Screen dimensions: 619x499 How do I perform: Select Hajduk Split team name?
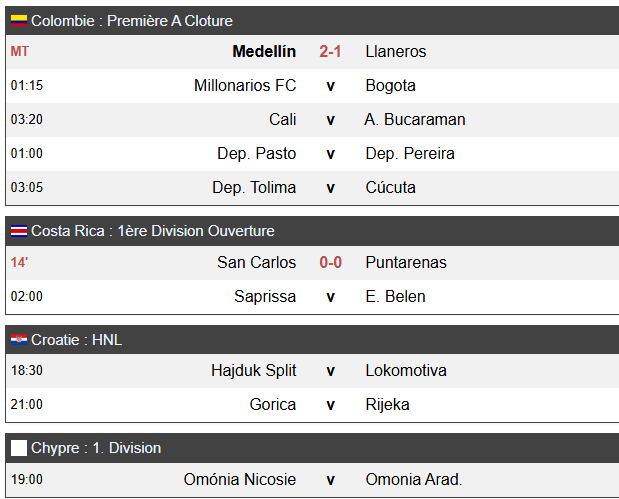pyautogui.click(x=254, y=371)
